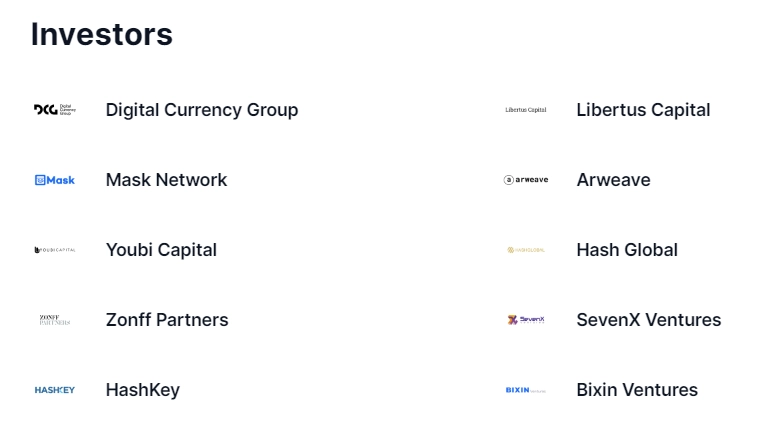Click the Hash Global logo
Screen dimensions: 778x432
(525, 250)
